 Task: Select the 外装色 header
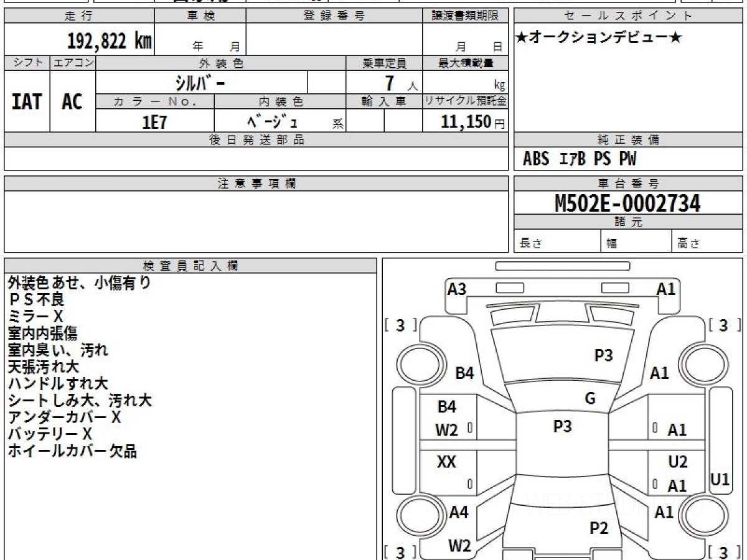(x=221, y=63)
